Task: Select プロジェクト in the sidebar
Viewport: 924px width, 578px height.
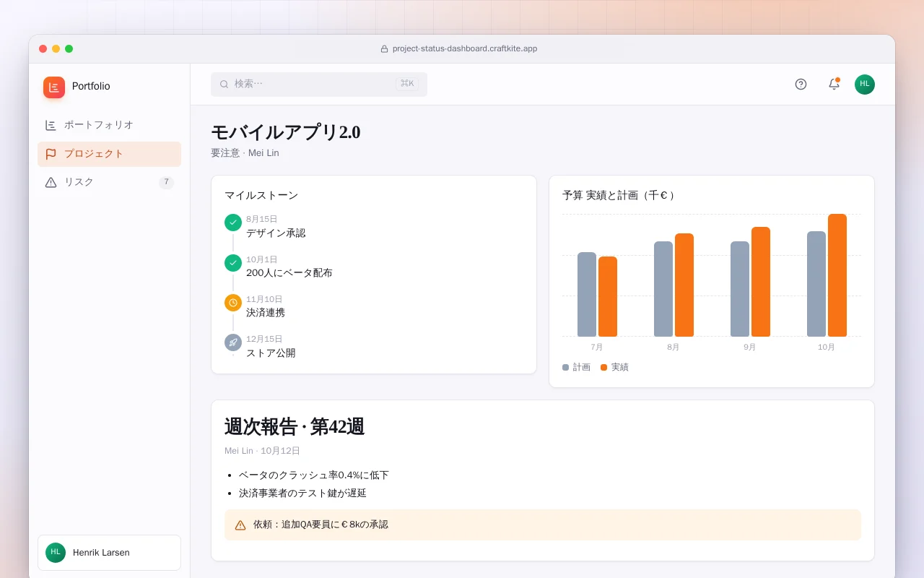Action: point(109,154)
